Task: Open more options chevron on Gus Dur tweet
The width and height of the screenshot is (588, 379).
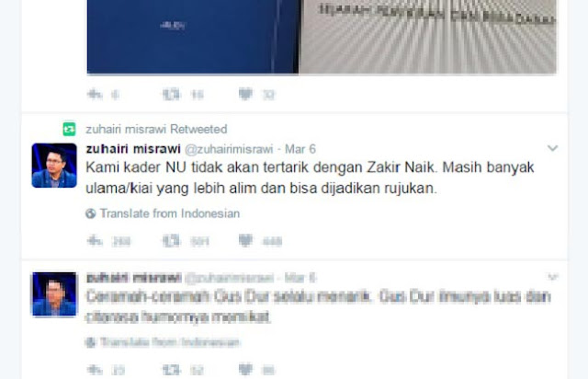Action: tap(553, 277)
